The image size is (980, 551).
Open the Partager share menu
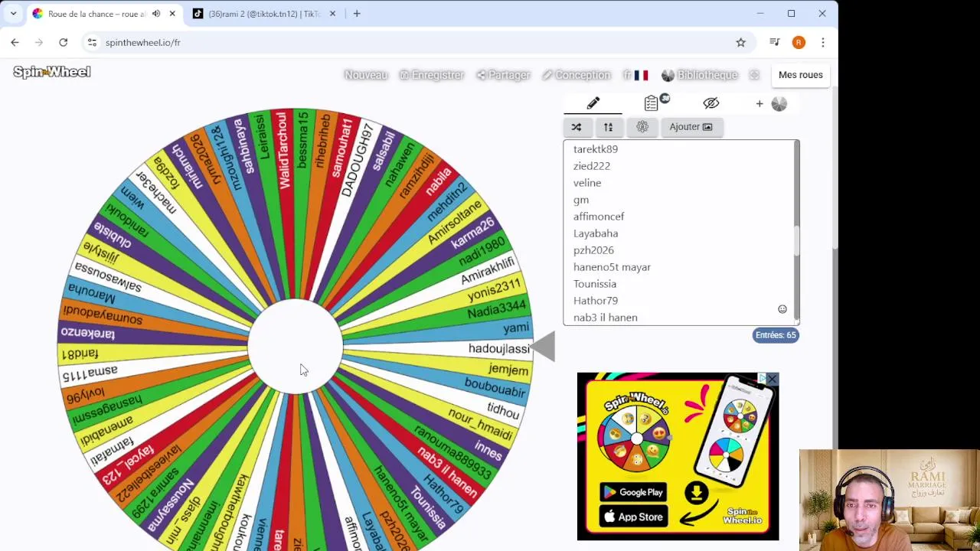pos(503,75)
